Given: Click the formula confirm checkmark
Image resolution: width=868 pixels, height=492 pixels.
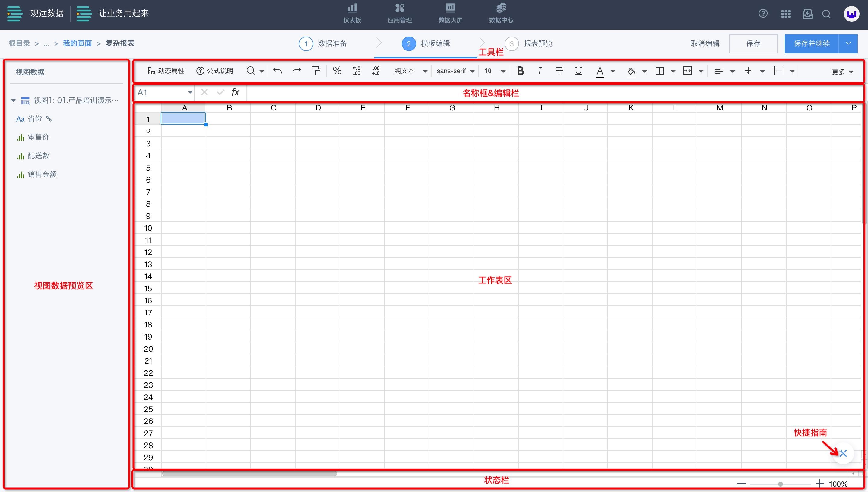Looking at the screenshot, I should [x=220, y=92].
